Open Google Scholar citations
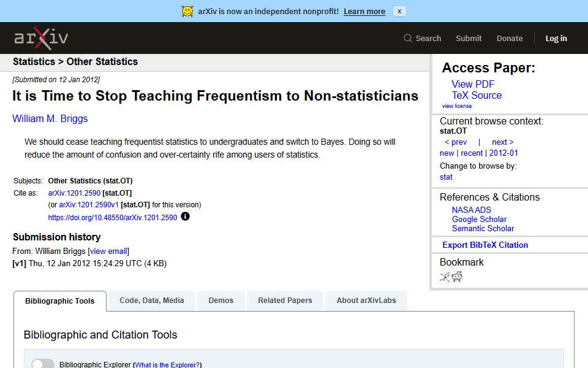 click(479, 220)
